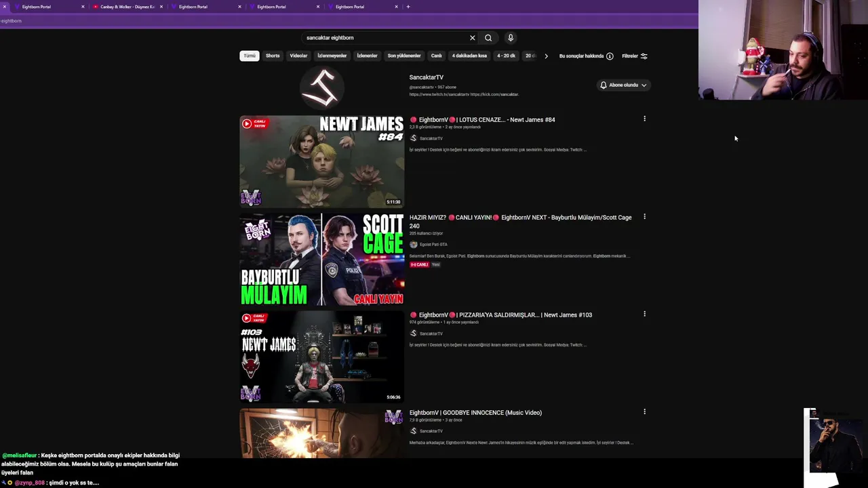This screenshot has height=488, width=868.
Task: Click the @zynp_808 chat username
Action: [x=29, y=483]
